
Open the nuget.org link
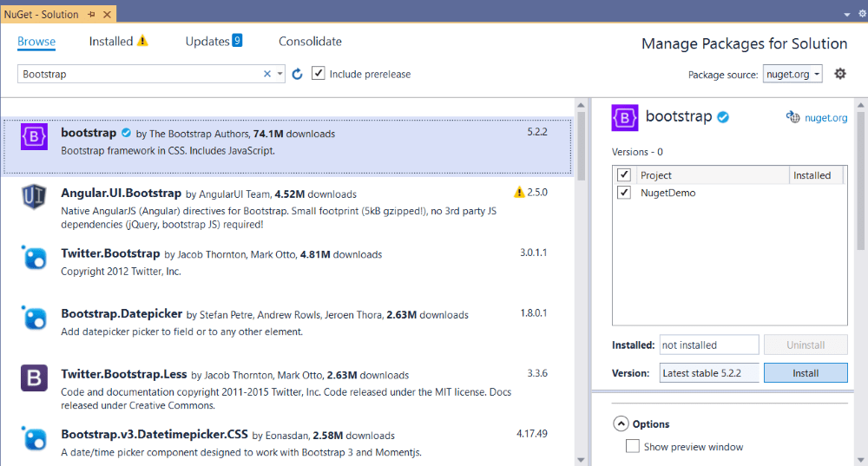pyautogui.click(x=826, y=117)
